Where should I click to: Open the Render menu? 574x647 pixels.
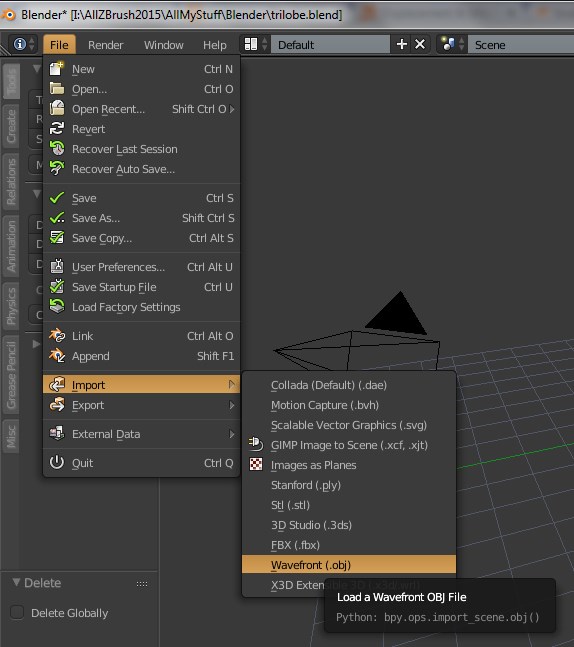tap(106, 45)
